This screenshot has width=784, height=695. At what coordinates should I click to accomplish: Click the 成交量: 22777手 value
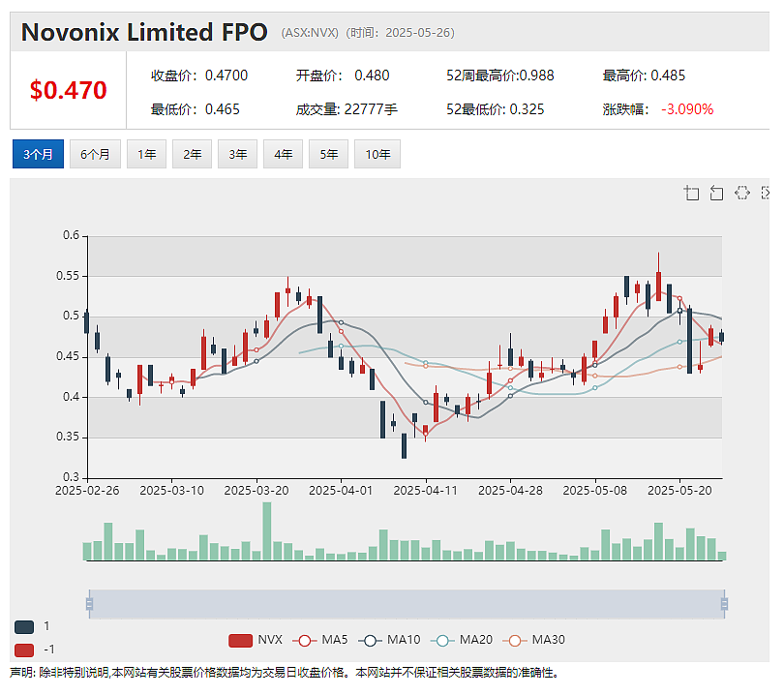347,109
